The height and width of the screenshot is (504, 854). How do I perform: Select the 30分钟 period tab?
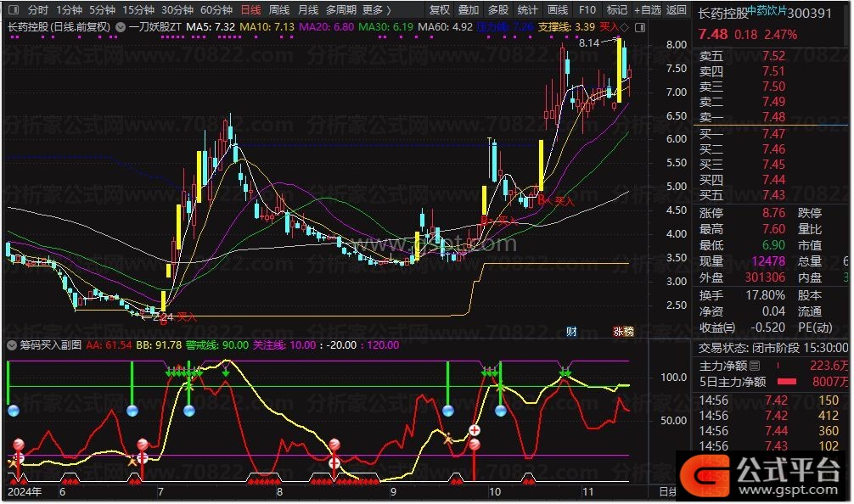[x=177, y=10]
